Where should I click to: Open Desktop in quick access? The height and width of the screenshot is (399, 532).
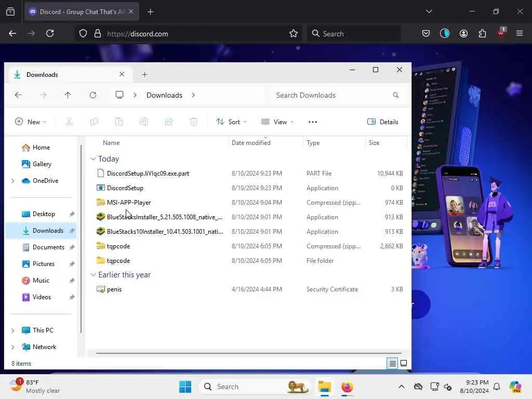point(41,214)
